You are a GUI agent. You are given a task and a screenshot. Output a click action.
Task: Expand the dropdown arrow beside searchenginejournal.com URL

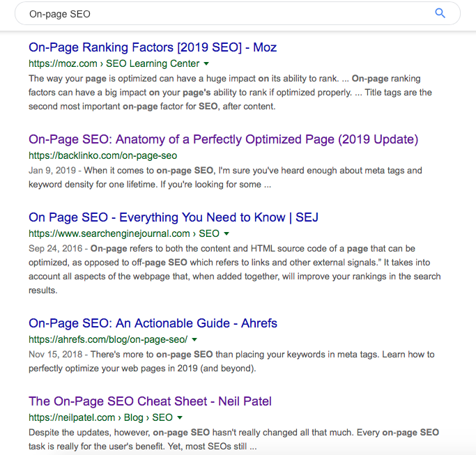(x=227, y=233)
